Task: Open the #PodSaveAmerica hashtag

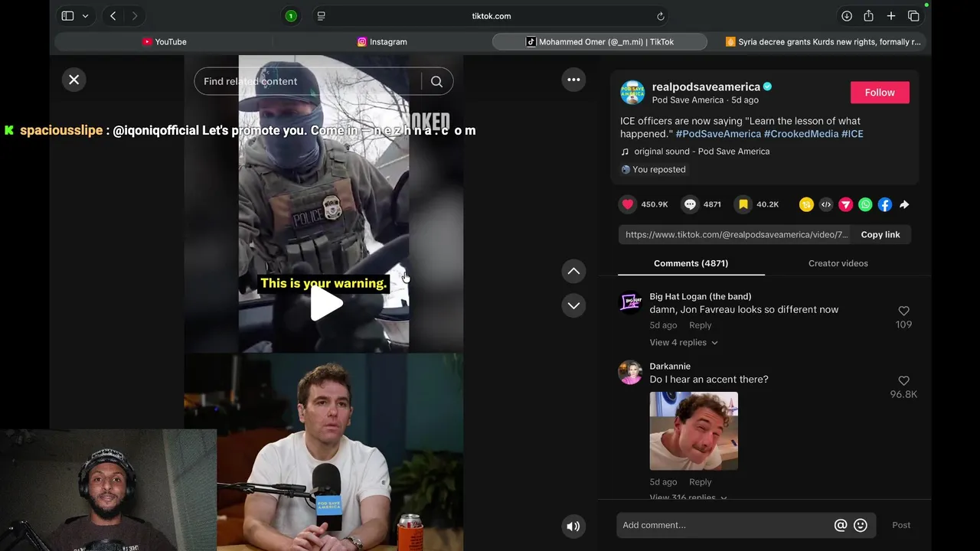Action: pyautogui.click(x=718, y=134)
